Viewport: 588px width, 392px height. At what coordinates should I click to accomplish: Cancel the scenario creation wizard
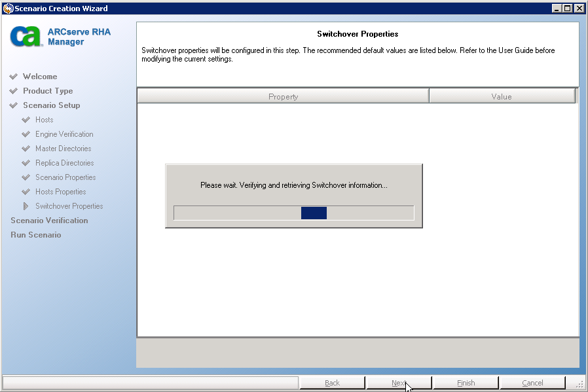pyautogui.click(x=532, y=383)
